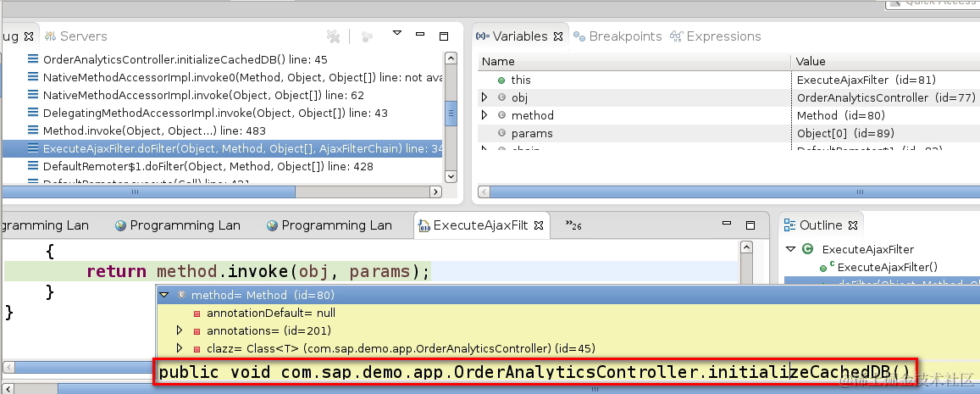This screenshot has height=394, width=980.
Task: Click value Object[0] (id=89)
Action: [x=845, y=133]
